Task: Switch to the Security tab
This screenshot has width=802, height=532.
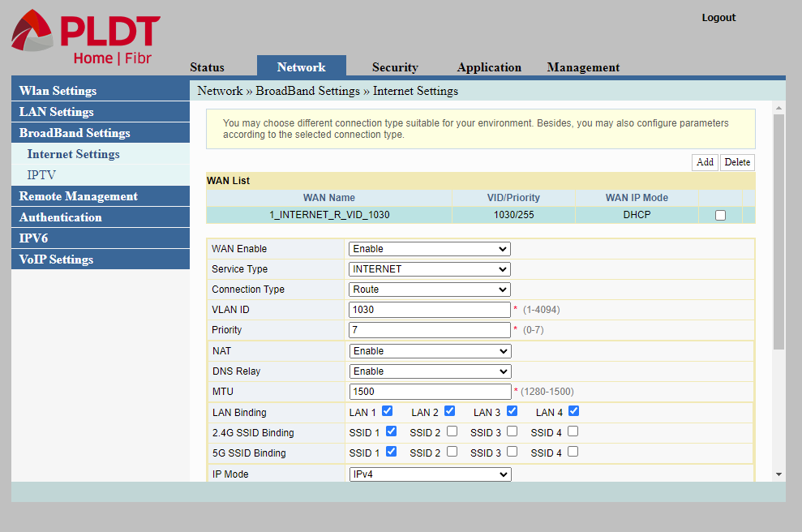Action: [395, 66]
